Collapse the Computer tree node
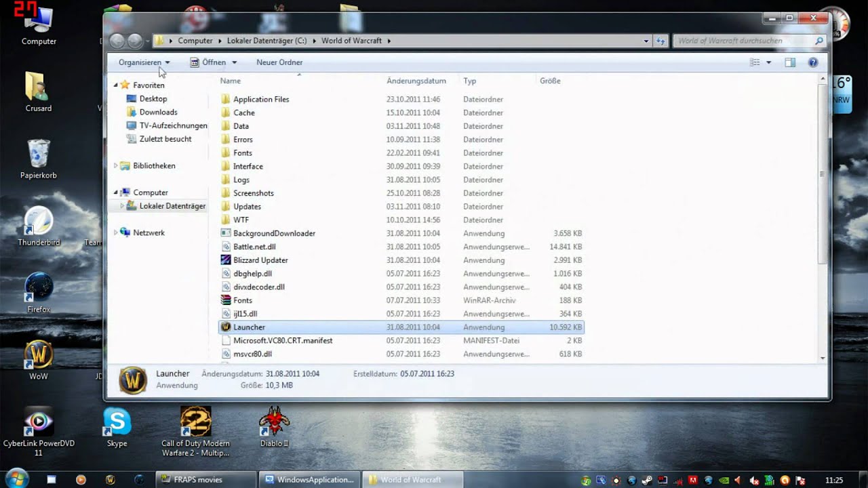The height and width of the screenshot is (488, 868). [116, 192]
